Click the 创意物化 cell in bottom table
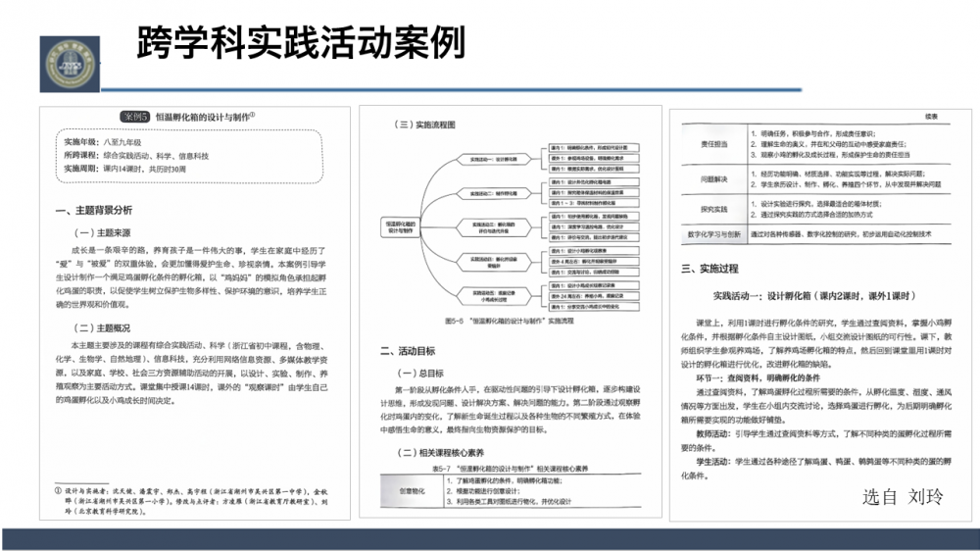980x551 pixels. tap(411, 488)
